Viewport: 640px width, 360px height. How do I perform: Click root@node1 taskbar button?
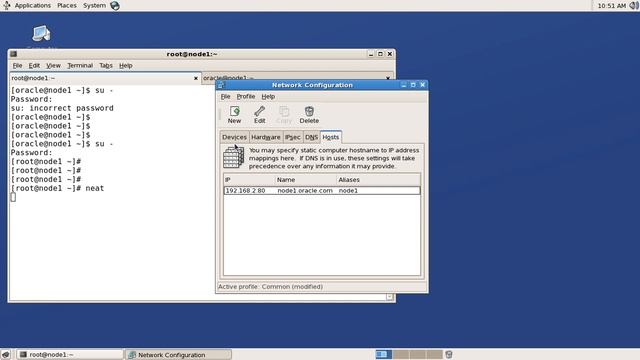tap(69, 355)
